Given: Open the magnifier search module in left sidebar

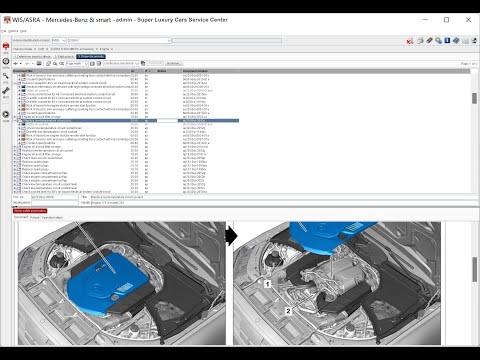Looking at the screenshot, I should click(x=6, y=77).
